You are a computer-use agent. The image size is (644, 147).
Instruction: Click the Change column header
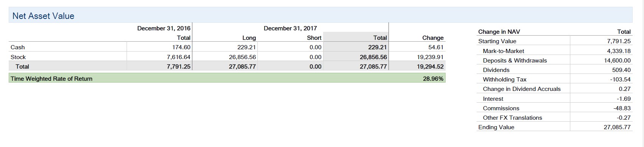pos(433,38)
